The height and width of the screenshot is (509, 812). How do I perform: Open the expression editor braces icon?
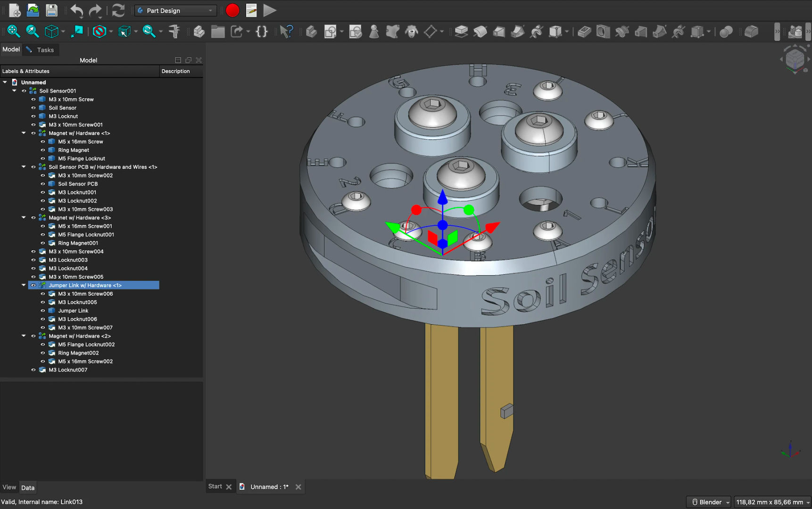click(262, 32)
